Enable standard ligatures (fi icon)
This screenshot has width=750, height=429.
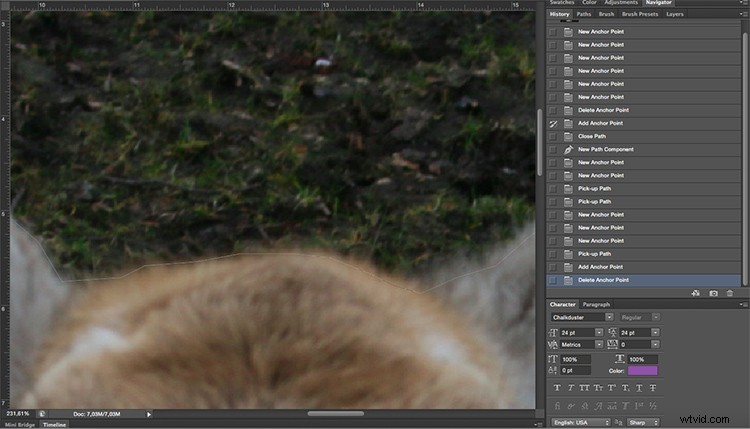(557, 406)
